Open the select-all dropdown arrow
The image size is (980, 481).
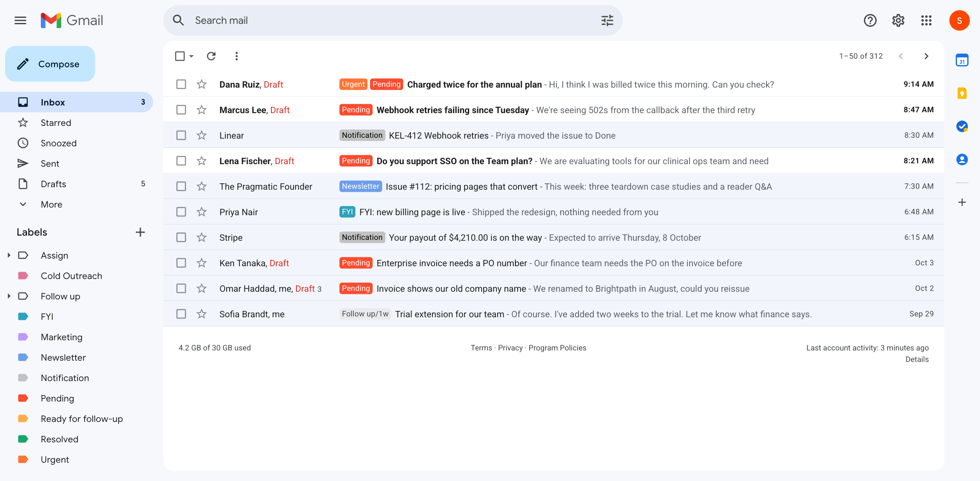pos(191,56)
